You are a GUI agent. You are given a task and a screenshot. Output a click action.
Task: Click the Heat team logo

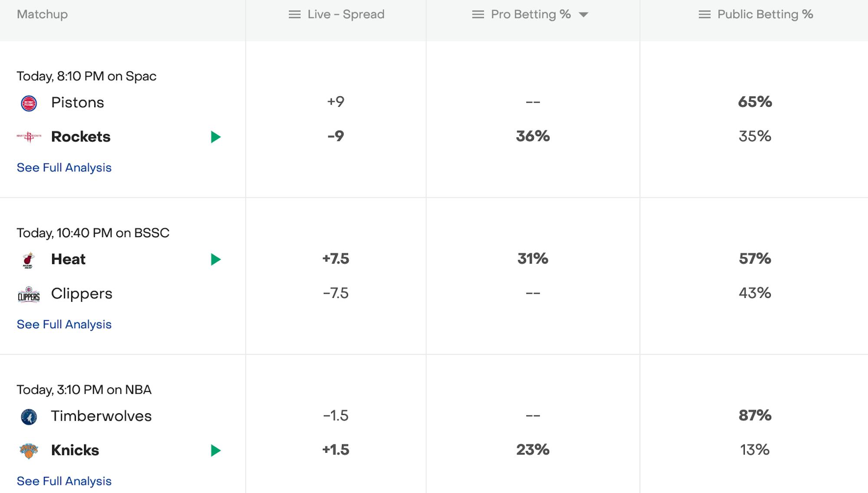coord(29,260)
